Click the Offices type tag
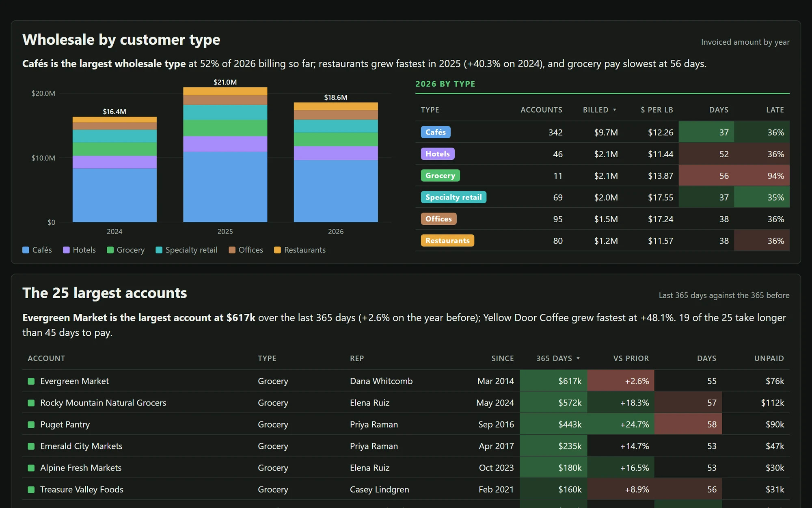Image resolution: width=812 pixels, height=508 pixels. point(438,219)
